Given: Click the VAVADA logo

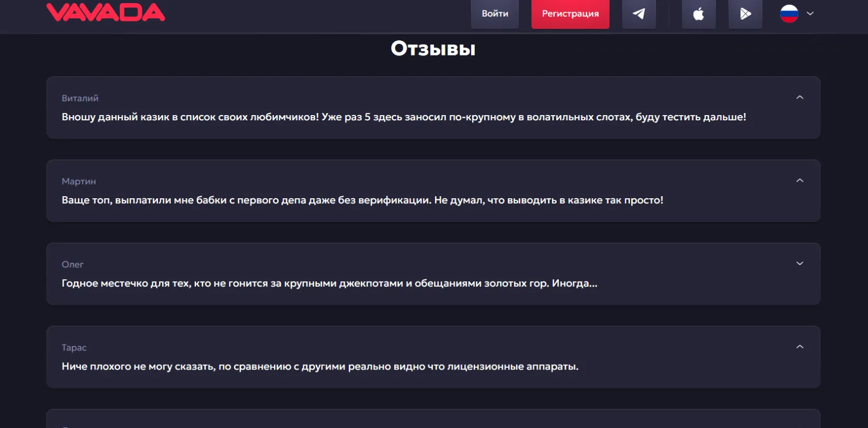Looking at the screenshot, I should tap(106, 13).
